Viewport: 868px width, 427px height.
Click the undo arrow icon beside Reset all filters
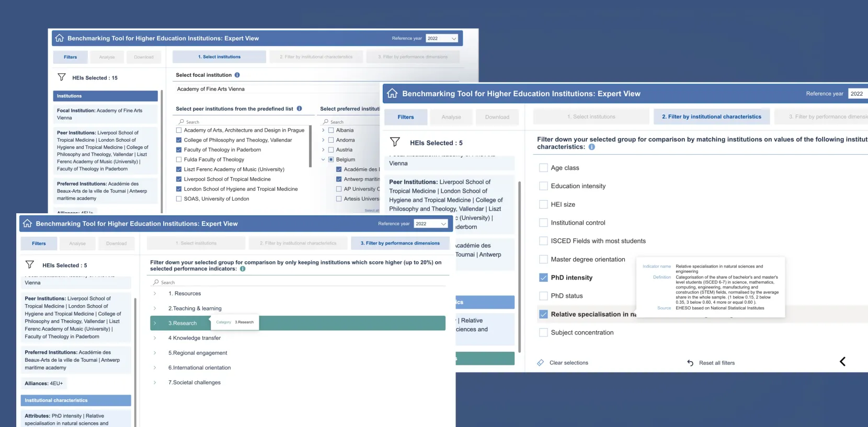point(690,363)
